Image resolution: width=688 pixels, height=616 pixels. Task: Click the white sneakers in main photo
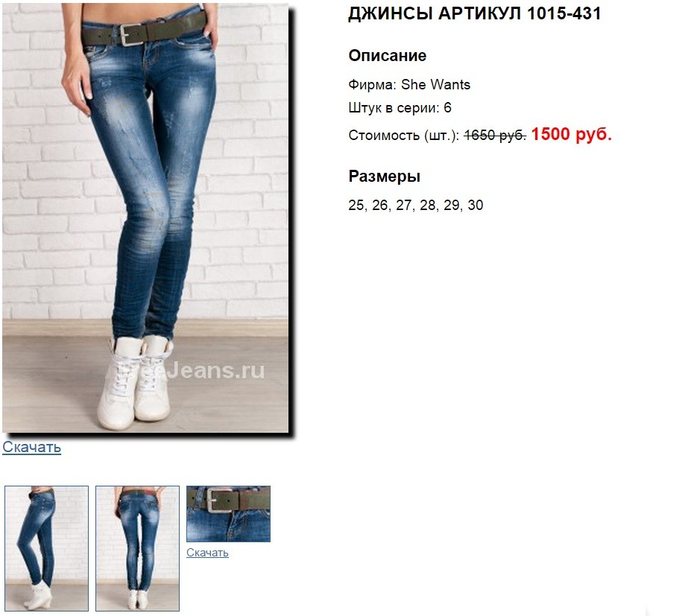[134, 382]
